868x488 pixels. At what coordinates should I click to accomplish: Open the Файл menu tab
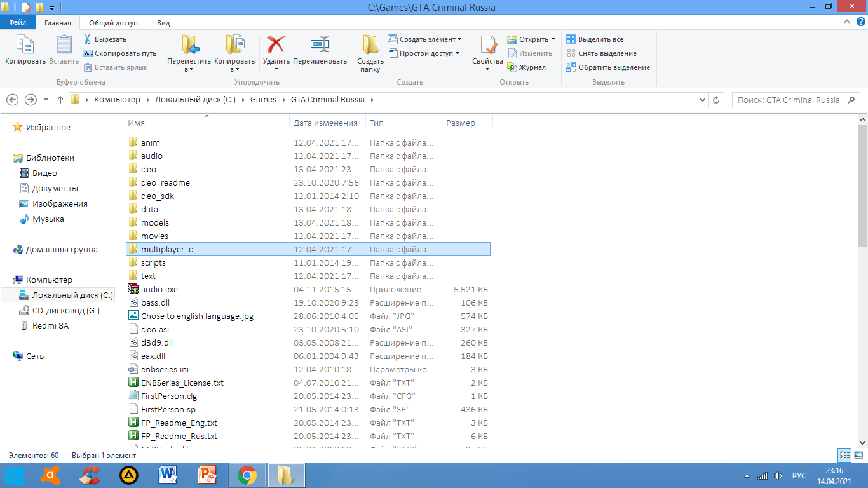click(x=18, y=22)
